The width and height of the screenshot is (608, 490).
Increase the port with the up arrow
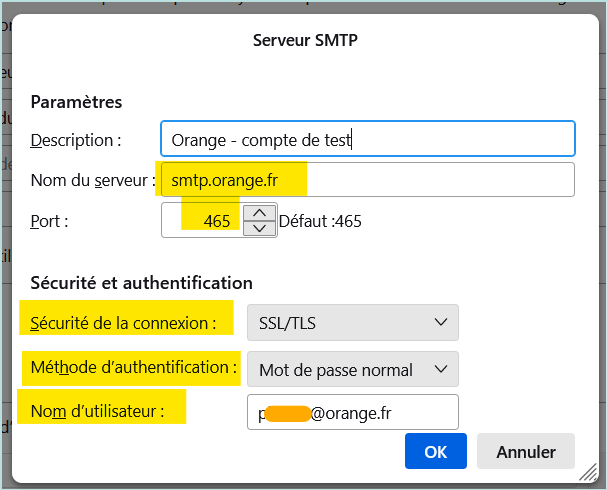click(x=260, y=212)
